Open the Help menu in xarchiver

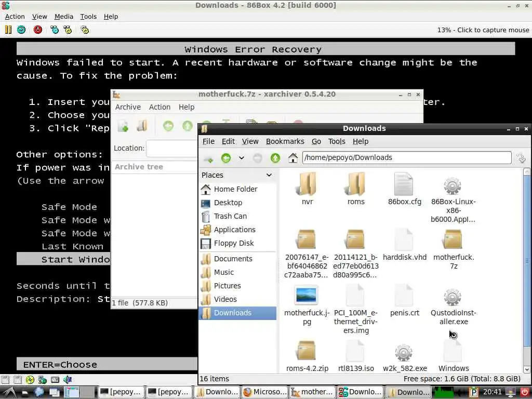[187, 107]
